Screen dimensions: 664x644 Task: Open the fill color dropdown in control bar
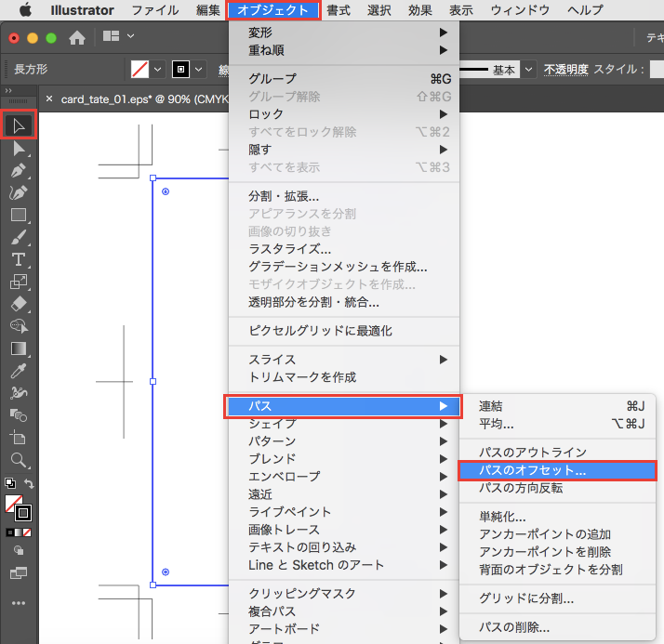[158, 70]
